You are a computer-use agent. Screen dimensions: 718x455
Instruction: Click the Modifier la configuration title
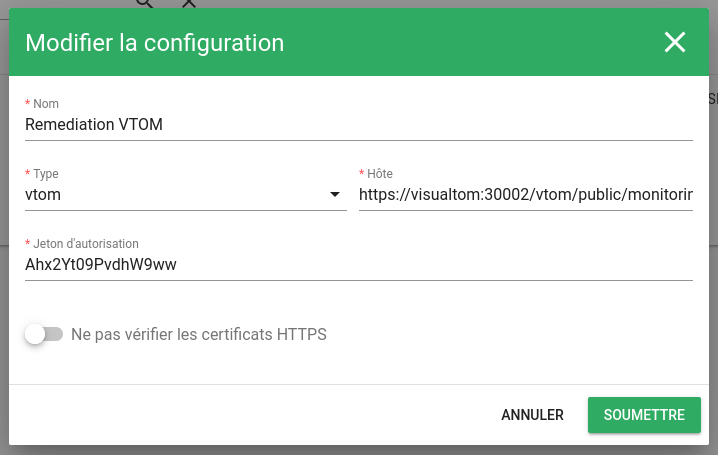coord(154,43)
